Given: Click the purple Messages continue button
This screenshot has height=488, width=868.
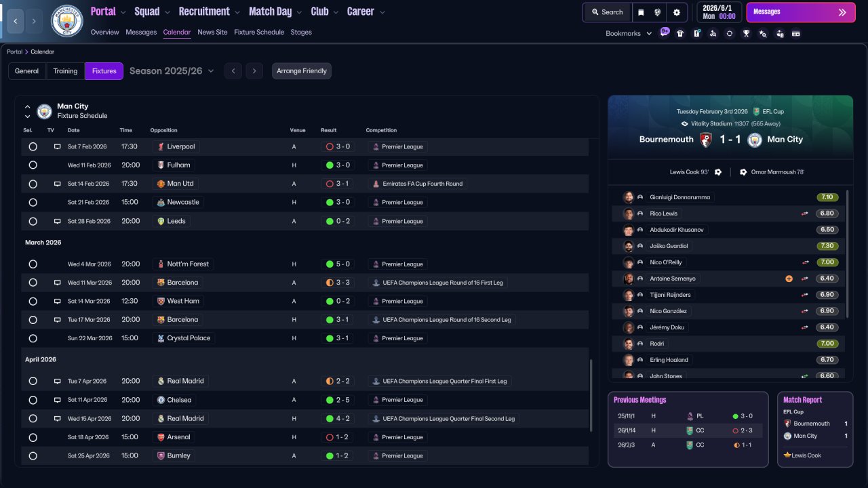Looking at the screenshot, I should [800, 12].
